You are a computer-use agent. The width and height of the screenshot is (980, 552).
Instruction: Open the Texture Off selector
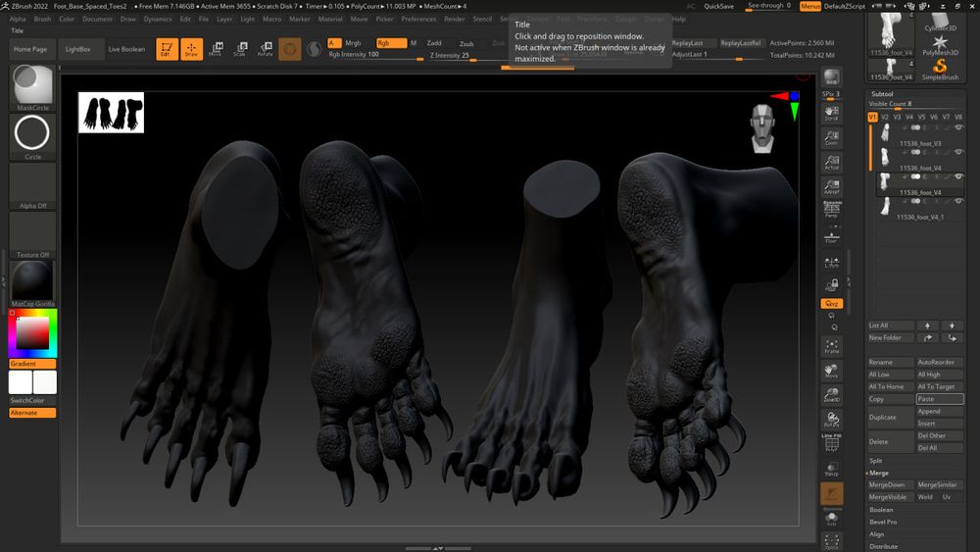pos(32,234)
